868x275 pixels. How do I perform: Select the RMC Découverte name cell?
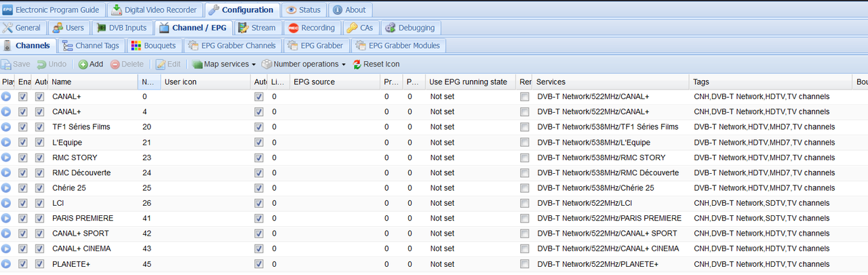pyautogui.click(x=81, y=172)
